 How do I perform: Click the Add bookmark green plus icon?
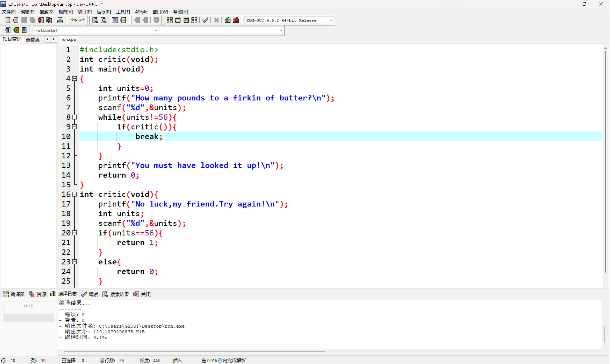(x=16, y=30)
